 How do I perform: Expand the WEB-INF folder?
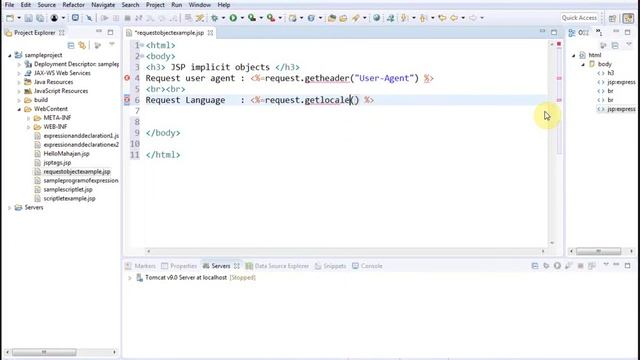(x=29, y=127)
